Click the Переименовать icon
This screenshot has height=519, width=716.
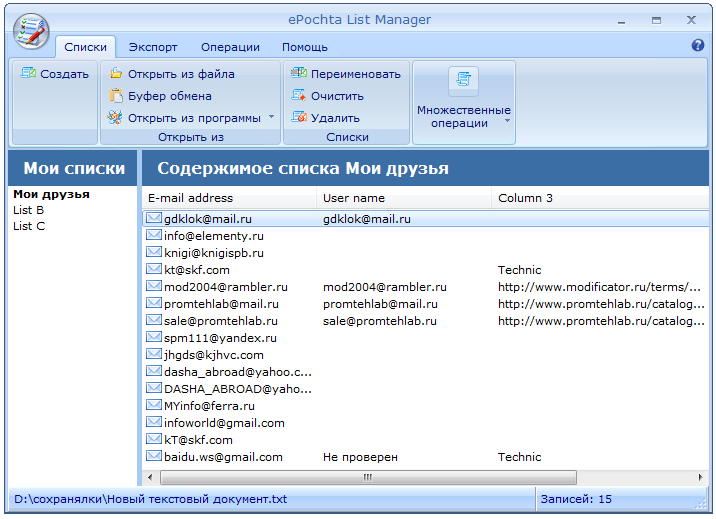click(x=299, y=73)
